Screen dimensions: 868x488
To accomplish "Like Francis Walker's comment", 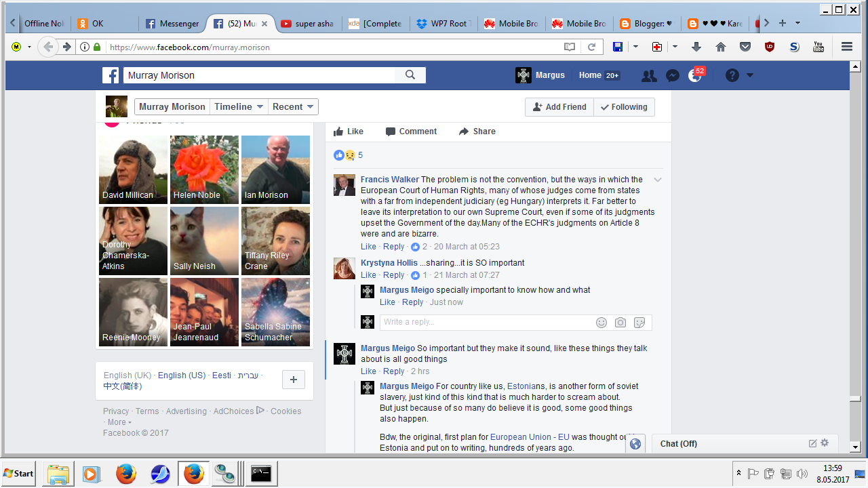I will pyautogui.click(x=368, y=247).
